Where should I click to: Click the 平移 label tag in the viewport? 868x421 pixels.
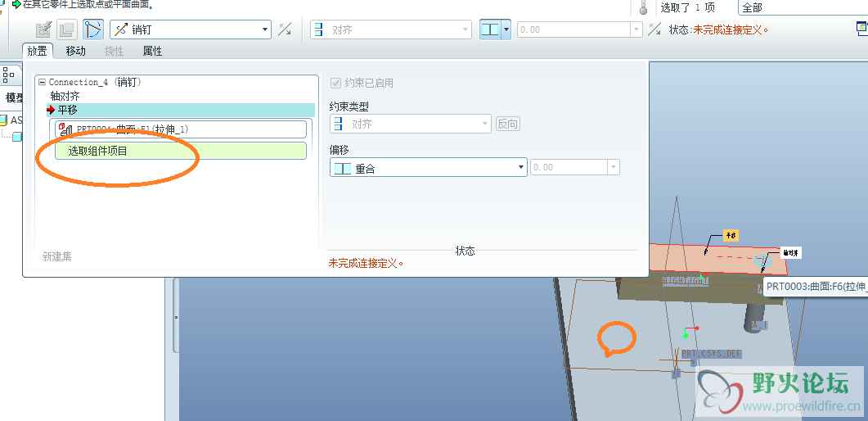click(731, 235)
